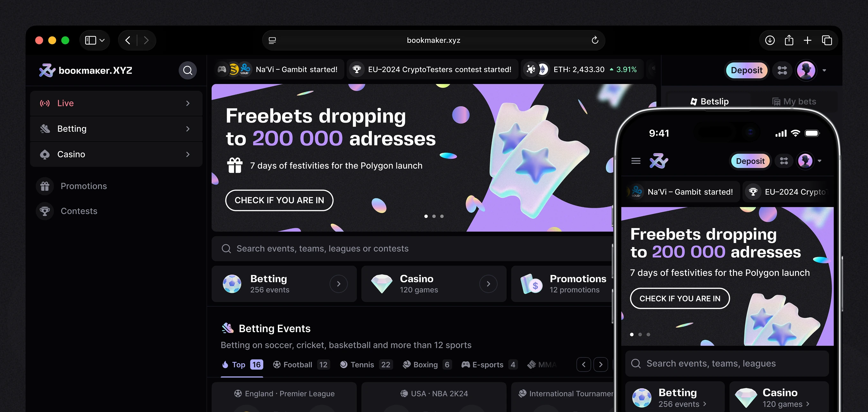The width and height of the screenshot is (868, 412).
Task: Switch to the My bets tab
Action: [794, 102]
